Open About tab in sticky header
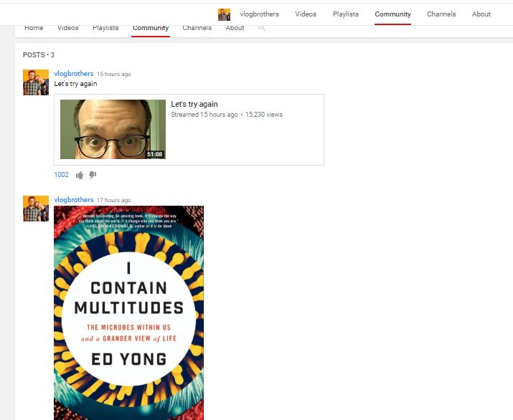This screenshot has width=513, height=420. tap(481, 14)
